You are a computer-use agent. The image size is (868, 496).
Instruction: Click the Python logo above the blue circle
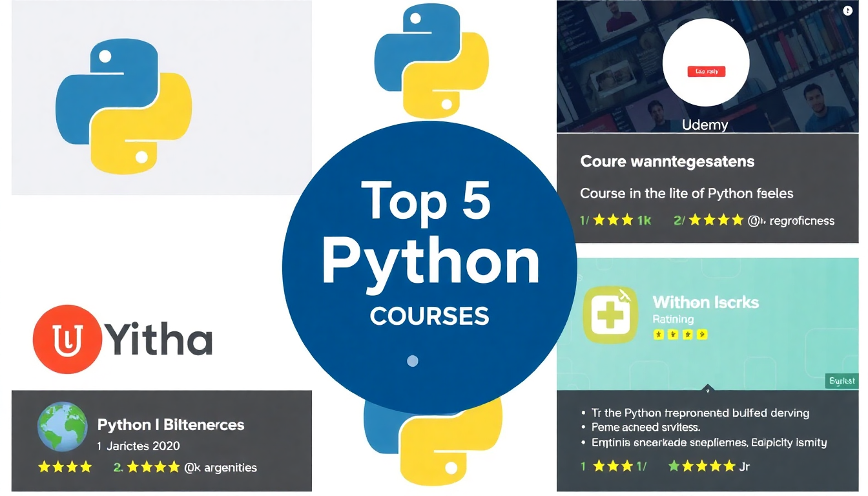[431, 61]
